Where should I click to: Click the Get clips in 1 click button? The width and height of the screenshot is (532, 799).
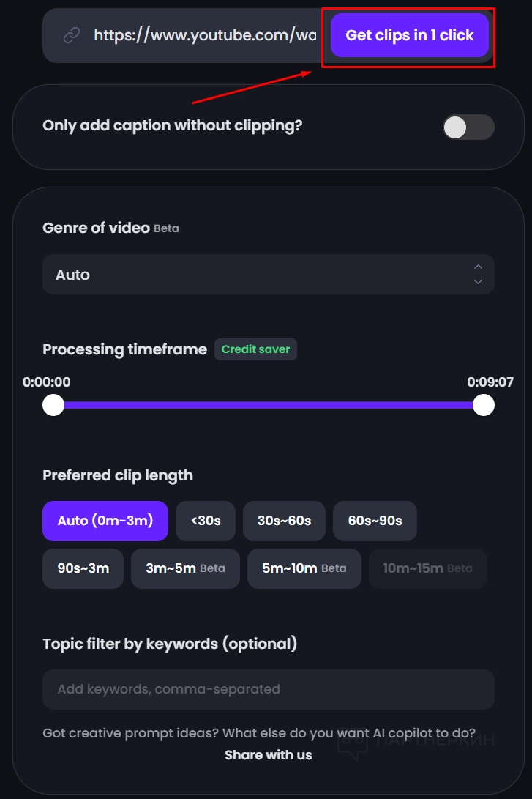[x=409, y=35]
